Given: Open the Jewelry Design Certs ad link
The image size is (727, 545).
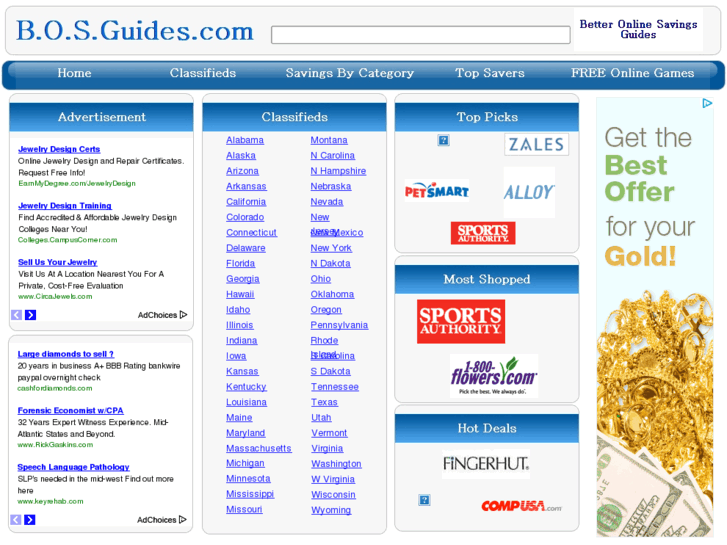Looking at the screenshot, I should tap(59, 149).
